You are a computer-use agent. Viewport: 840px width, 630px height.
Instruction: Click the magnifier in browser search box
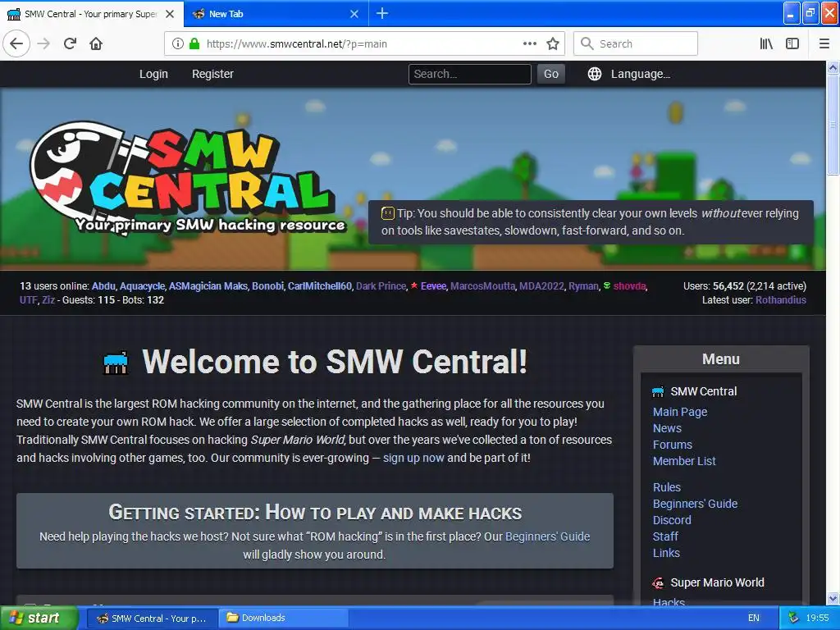pyautogui.click(x=587, y=43)
